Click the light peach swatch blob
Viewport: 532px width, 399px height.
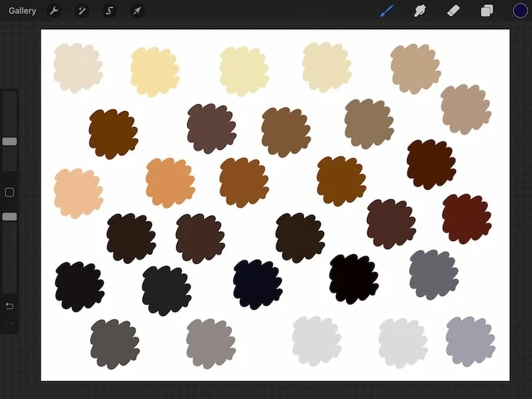pyautogui.click(x=78, y=193)
